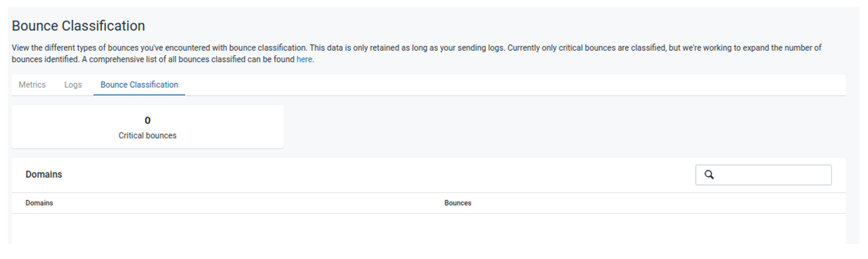Image resolution: width=868 pixels, height=259 pixels.
Task: Select the 0 critical bounces count
Action: [x=148, y=120]
